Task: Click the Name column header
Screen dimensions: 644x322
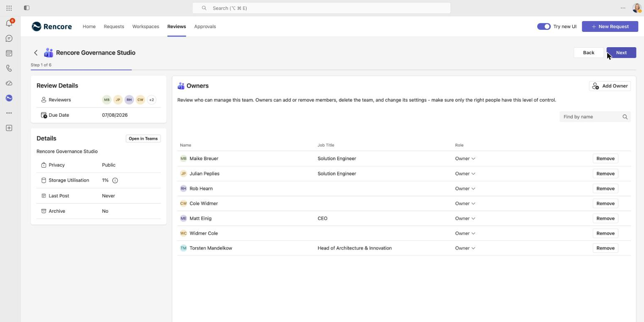Action: click(185, 145)
